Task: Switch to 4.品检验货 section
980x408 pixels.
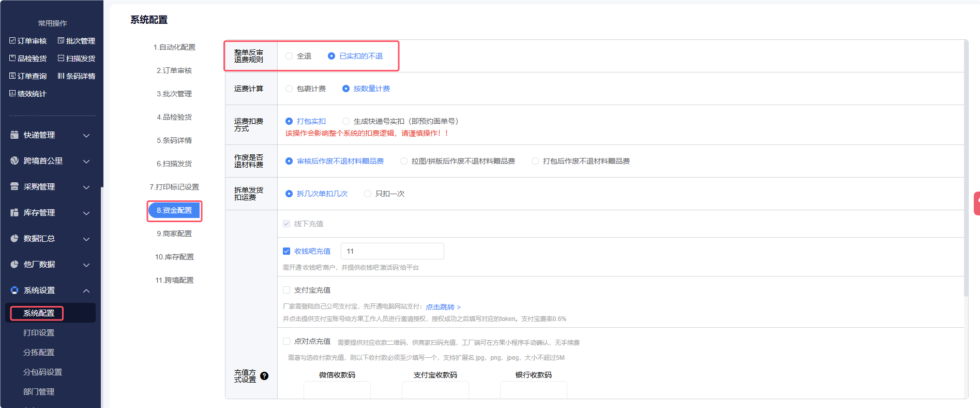Action: point(174,117)
